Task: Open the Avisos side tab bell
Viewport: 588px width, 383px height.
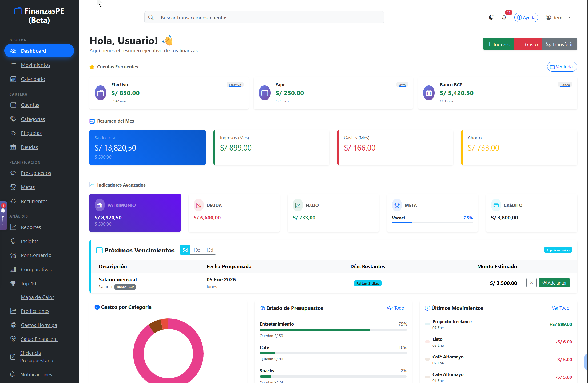Action: point(3,211)
